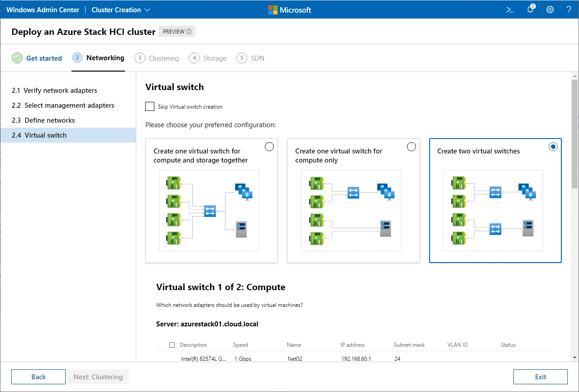This screenshot has height=392, width=579.
Task: Select one virtual switch for compute and storage
Action: tap(269, 146)
